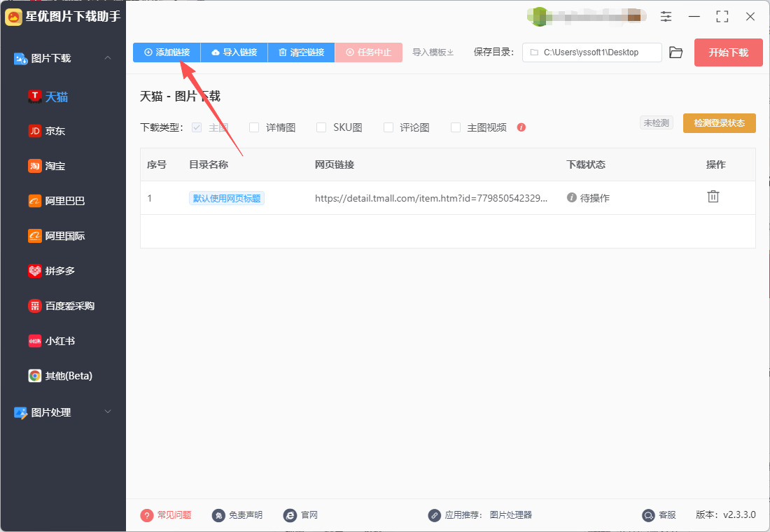
Task: Expand the 图片处理 sidebar section
Action: 108,412
